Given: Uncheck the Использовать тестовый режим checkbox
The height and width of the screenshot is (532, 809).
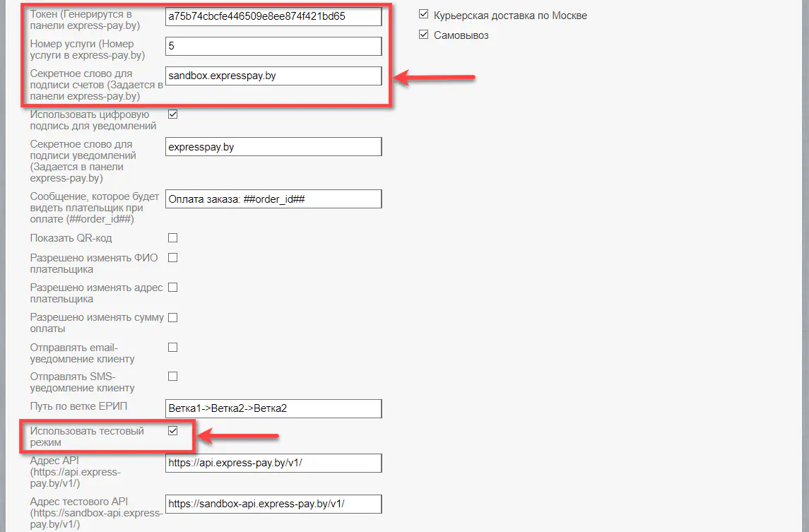Looking at the screenshot, I should point(172,431).
